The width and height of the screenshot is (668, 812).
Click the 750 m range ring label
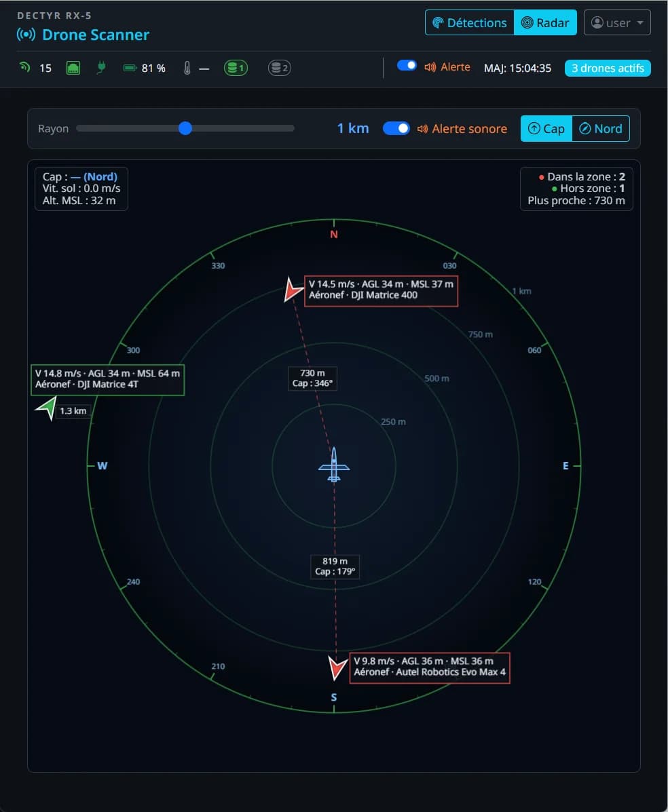click(481, 334)
